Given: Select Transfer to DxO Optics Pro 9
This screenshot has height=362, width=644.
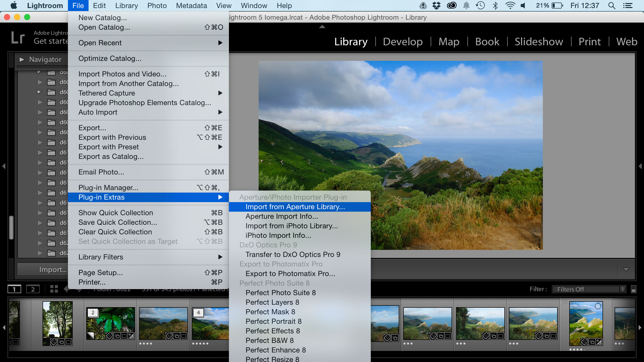Looking at the screenshot, I should pos(300,254).
